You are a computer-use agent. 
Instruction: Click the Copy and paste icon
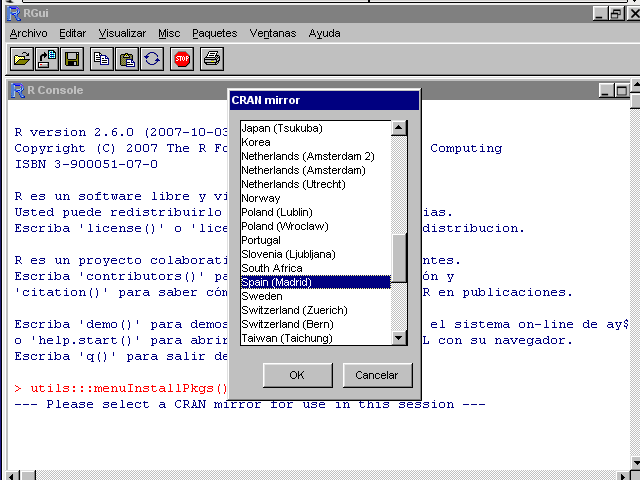(x=151, y=59)
